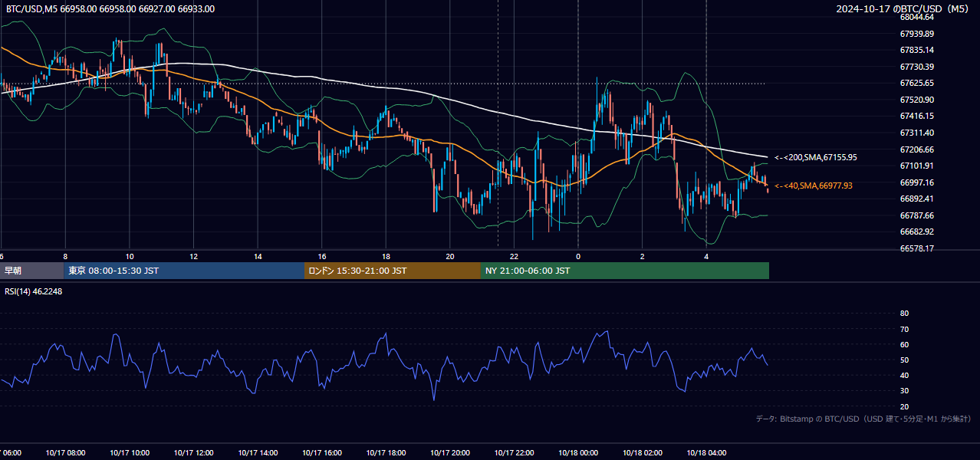Click RSI axis level 60
Viewport: 980px width, 460px height.
(904, 344)
